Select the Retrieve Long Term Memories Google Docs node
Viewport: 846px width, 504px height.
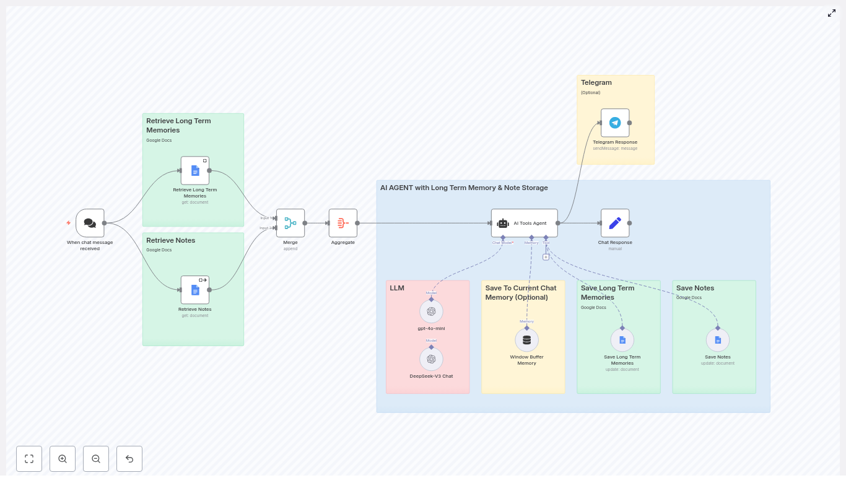coord(195,170)
